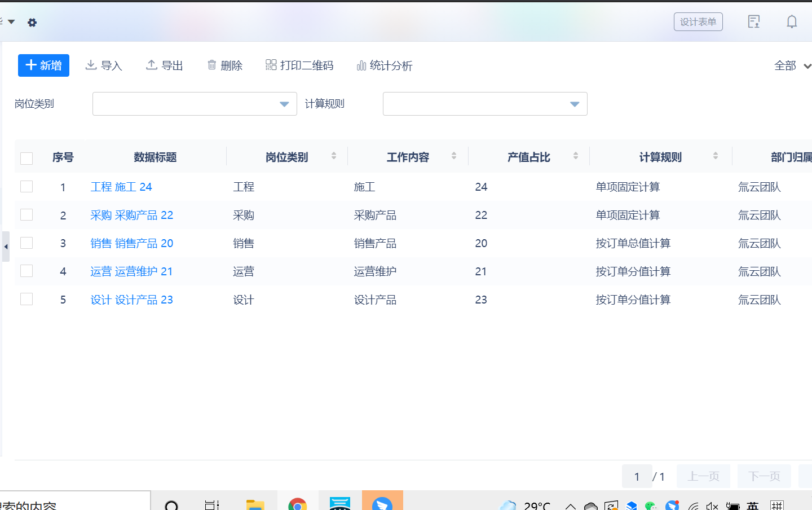Click the 运营维护 work content cell

[375, 271]
